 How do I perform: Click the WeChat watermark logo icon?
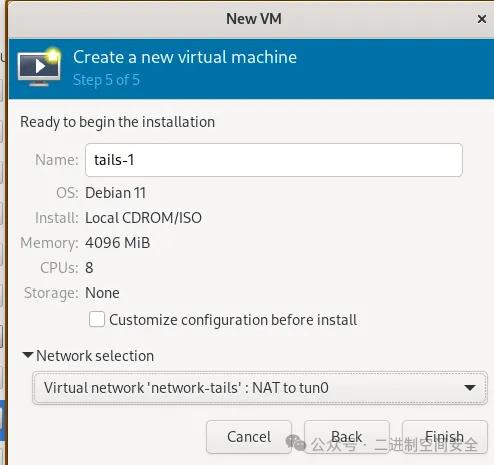coord(296,442)
